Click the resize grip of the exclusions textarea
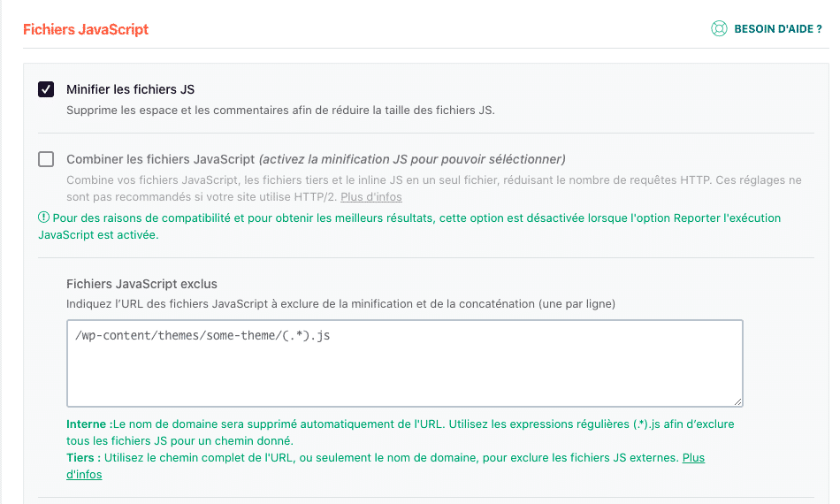 tap(736, 400)
